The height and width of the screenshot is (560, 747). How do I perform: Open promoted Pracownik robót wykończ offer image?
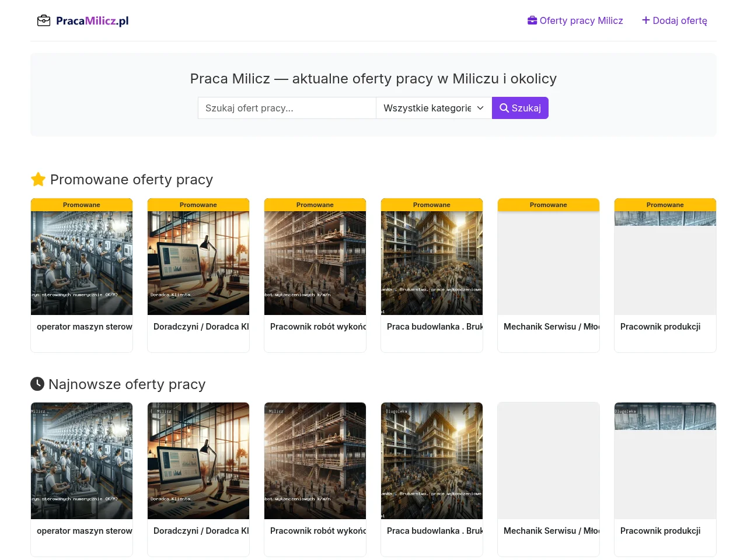click(315, 263)
